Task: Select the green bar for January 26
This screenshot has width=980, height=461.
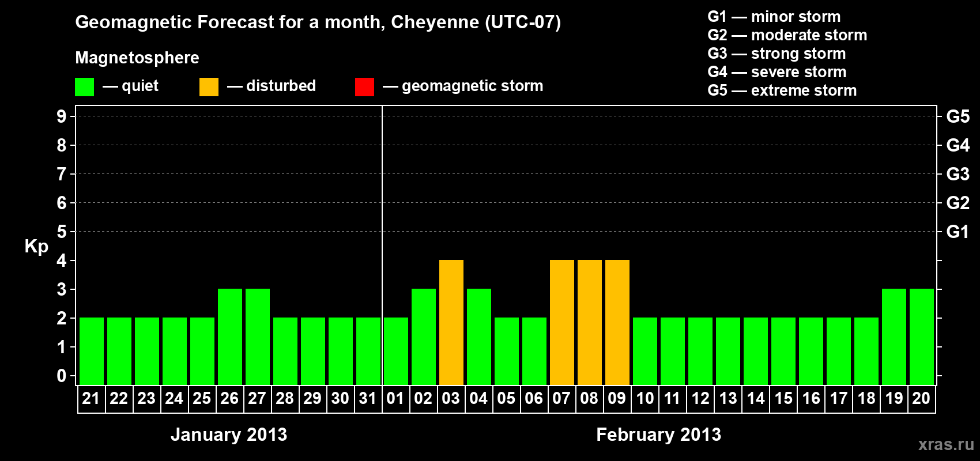Action: click(230, 337)
